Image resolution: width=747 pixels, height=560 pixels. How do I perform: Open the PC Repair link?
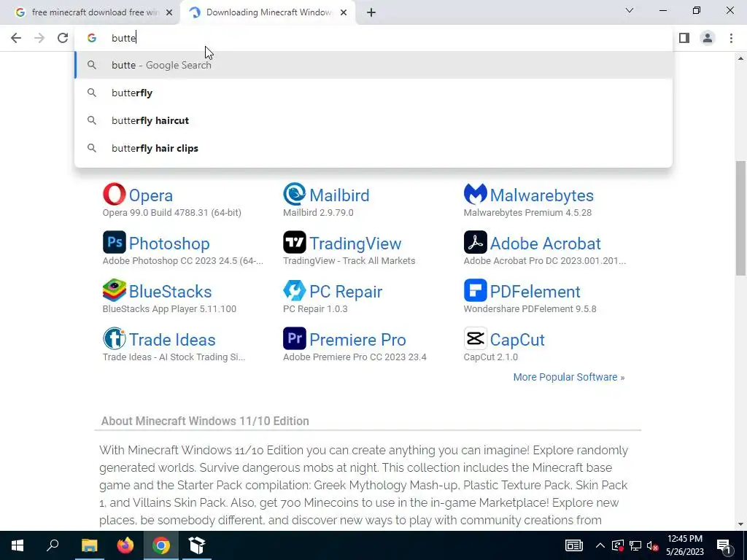(x=346, y=292)
